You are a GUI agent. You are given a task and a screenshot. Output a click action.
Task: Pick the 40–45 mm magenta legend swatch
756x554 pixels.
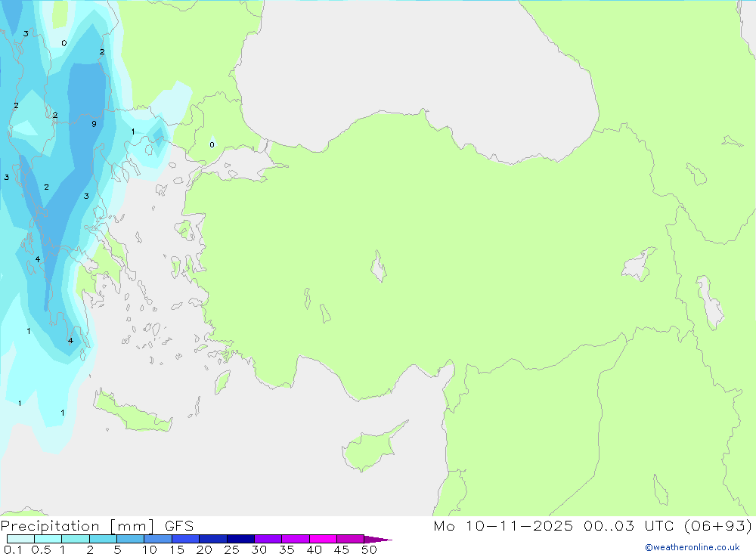323,539
